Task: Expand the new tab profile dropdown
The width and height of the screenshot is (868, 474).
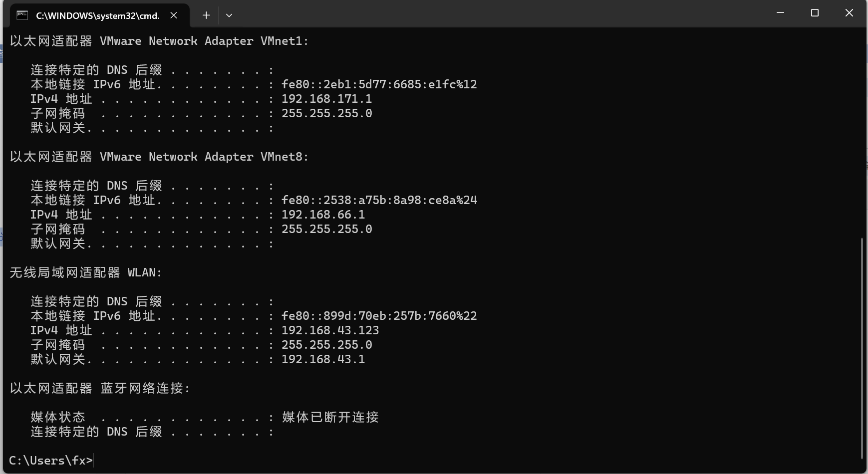Action: click(x=229, y=15)
